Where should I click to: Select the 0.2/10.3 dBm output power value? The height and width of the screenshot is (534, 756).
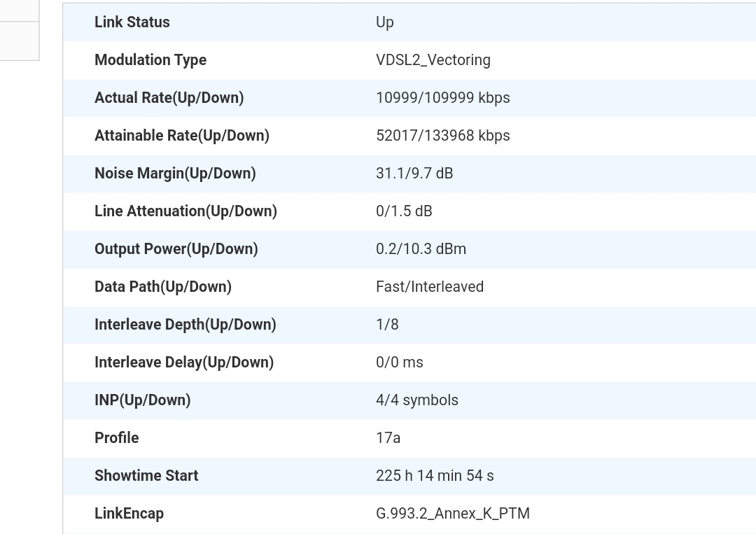pos(421,249)
